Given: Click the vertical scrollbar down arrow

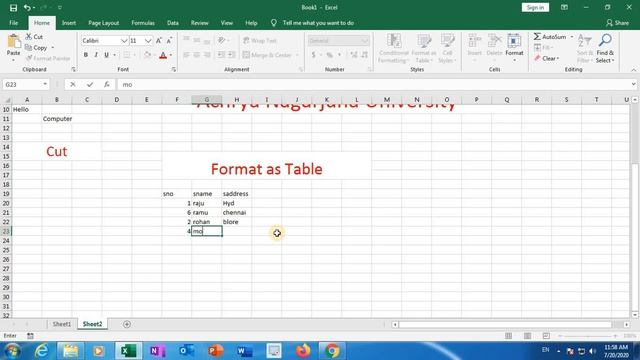Looking at the screenshot, I should pos(635,315).
